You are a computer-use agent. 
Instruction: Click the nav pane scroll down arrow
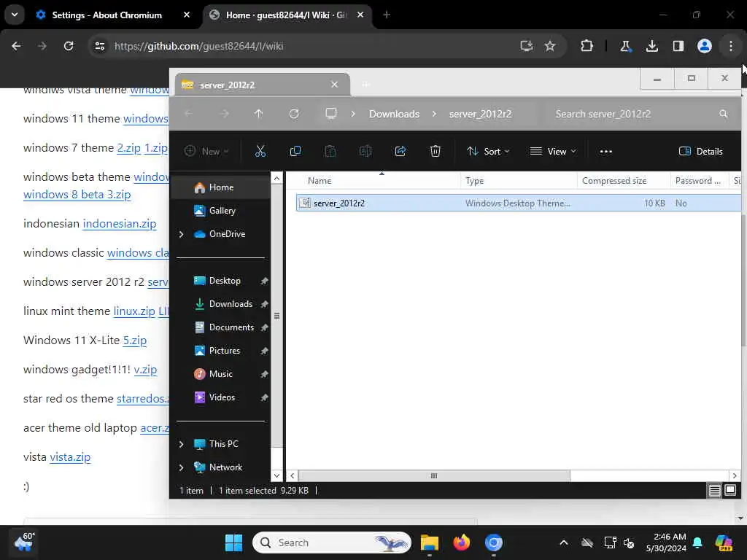point(276,475)
